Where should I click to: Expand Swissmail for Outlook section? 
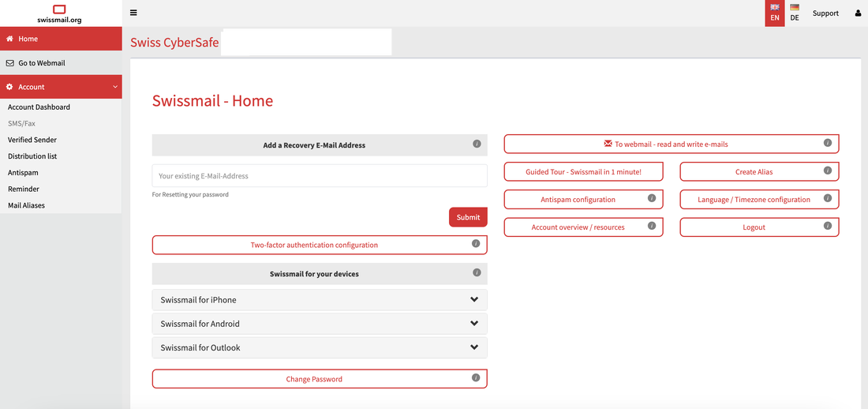(x=320, y=348)
